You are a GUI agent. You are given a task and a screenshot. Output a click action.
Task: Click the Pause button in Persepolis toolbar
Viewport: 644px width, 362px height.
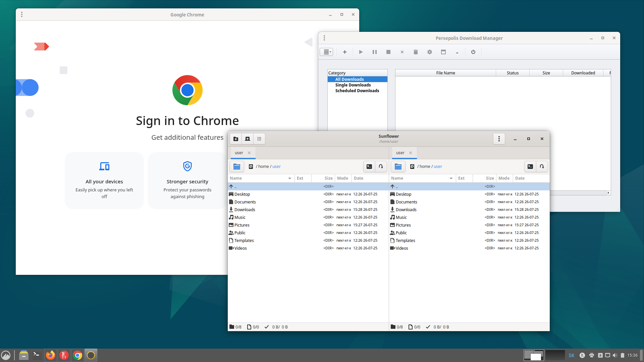(x=374, y=52)
